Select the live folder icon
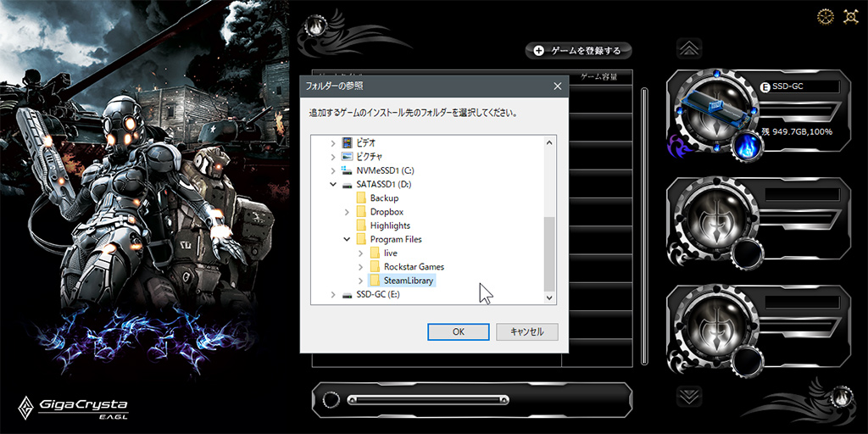 (x=375, y=253)
